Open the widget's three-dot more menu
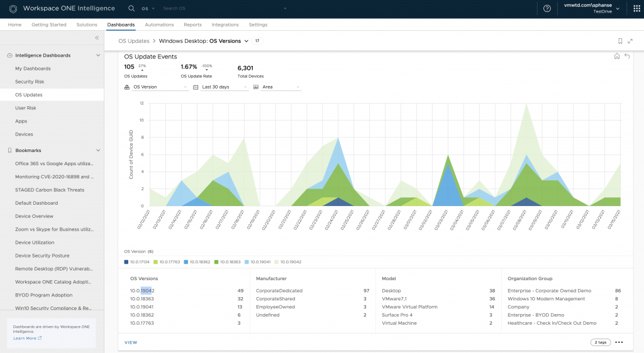644x353 pixels. (619, 342)
